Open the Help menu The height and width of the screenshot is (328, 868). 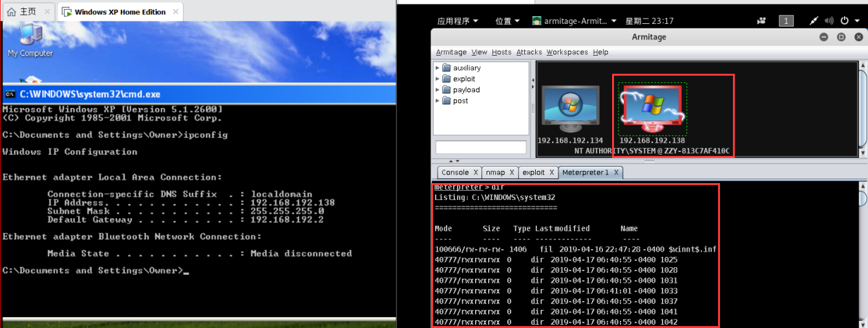600,52
